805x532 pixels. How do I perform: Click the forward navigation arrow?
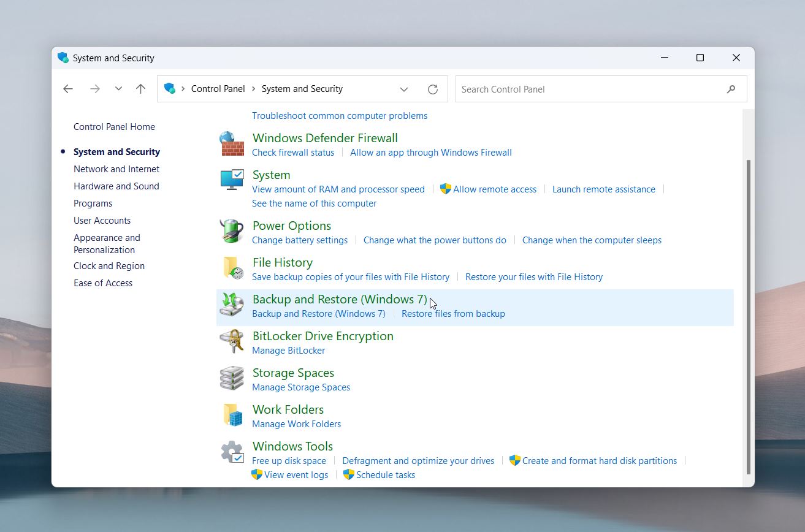(x=94, y=89)
